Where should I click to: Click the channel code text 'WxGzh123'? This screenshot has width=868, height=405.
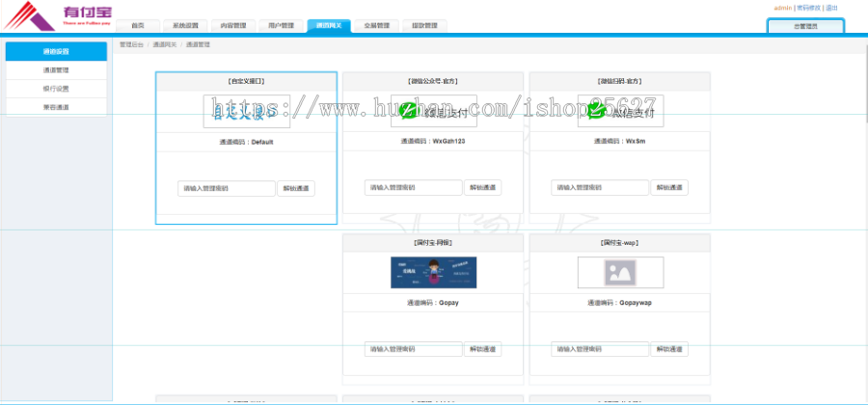448,141
